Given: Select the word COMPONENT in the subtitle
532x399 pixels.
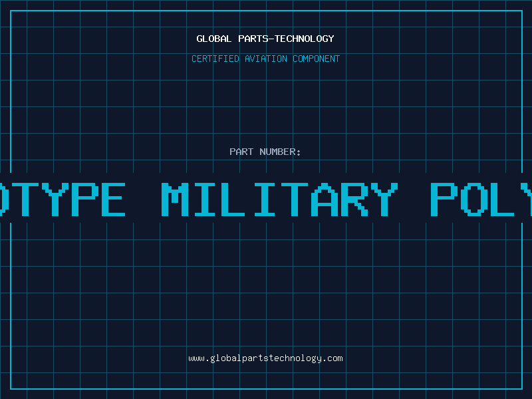Looking at the screenshot, I should click(x=317, y=59).
